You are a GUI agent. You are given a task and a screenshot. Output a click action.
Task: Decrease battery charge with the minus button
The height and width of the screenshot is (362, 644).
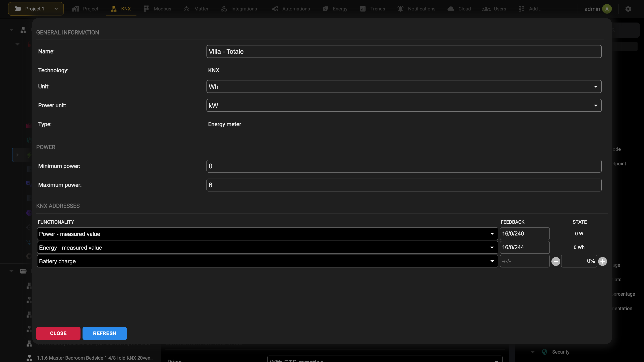click(556, 261)
